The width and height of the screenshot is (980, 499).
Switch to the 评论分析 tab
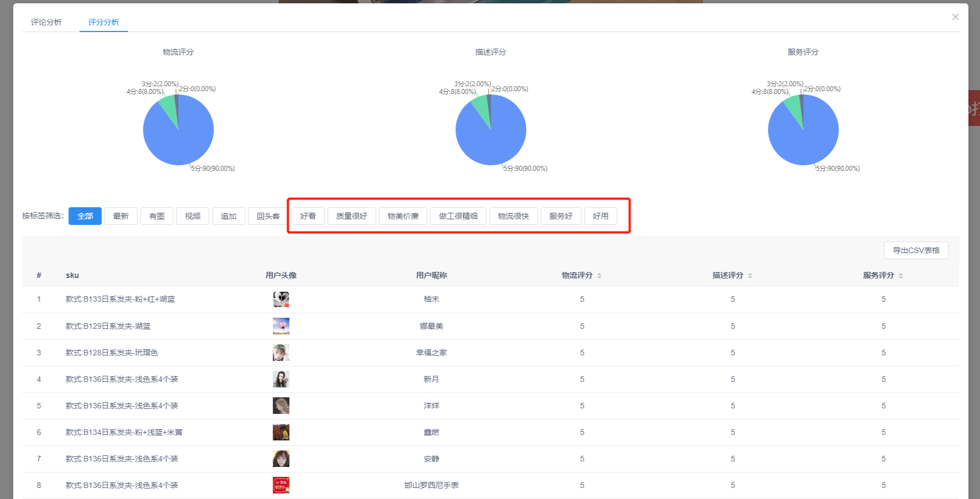pyautogui.click(x=46, y=22)
